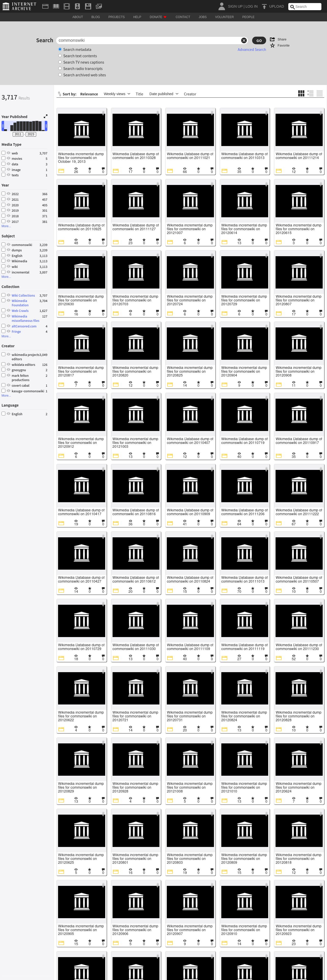Open the Video (film) icon in top bar

click(67, 6)
